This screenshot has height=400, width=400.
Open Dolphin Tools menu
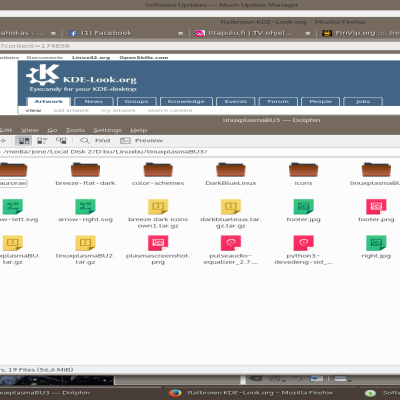tap(75, 130)
